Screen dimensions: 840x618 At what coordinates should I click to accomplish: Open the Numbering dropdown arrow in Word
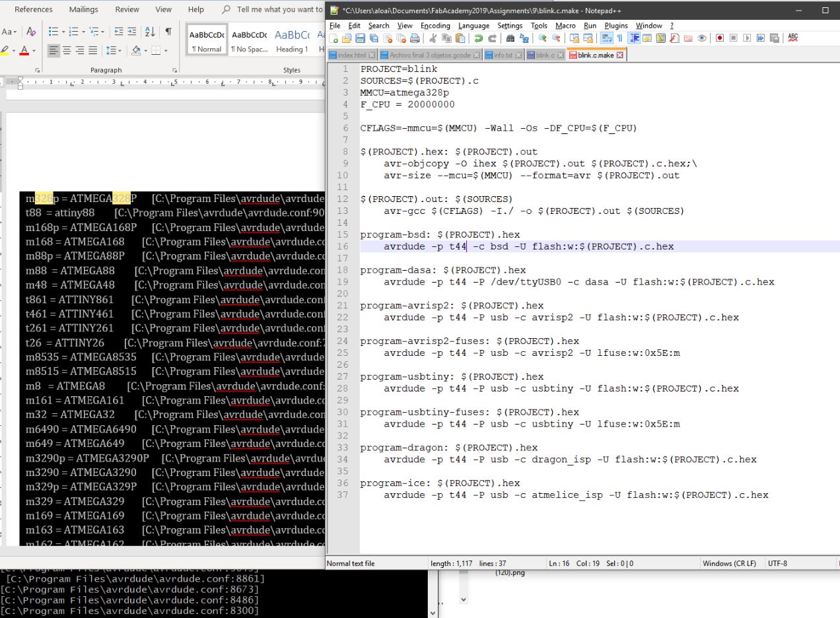click(84, 32)
